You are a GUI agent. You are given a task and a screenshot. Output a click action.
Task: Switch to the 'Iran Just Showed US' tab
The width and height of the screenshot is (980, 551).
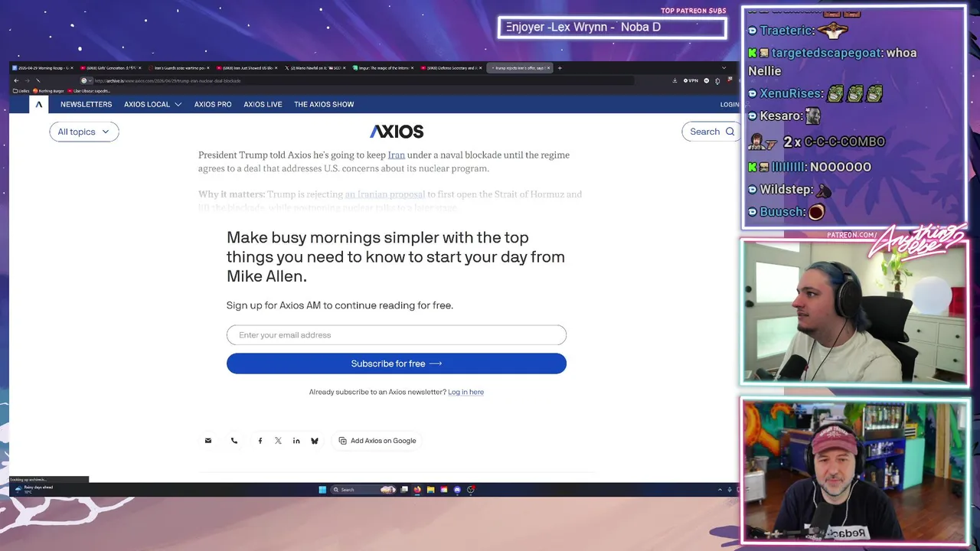[247, 68]
